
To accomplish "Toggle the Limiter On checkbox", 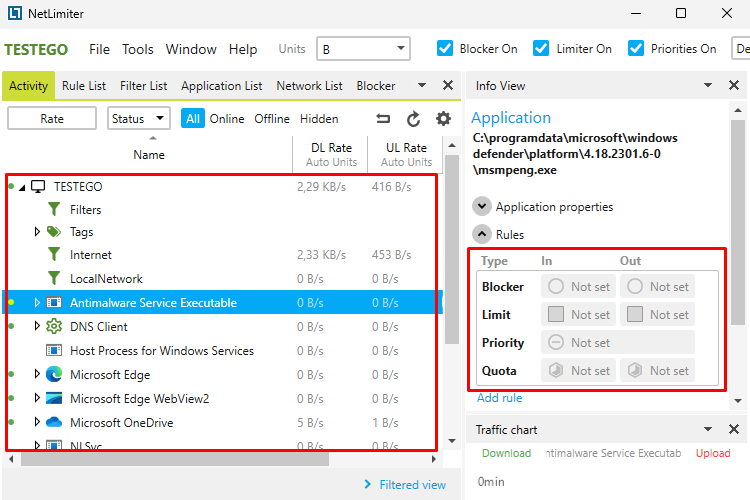I will tap(541, 48).
